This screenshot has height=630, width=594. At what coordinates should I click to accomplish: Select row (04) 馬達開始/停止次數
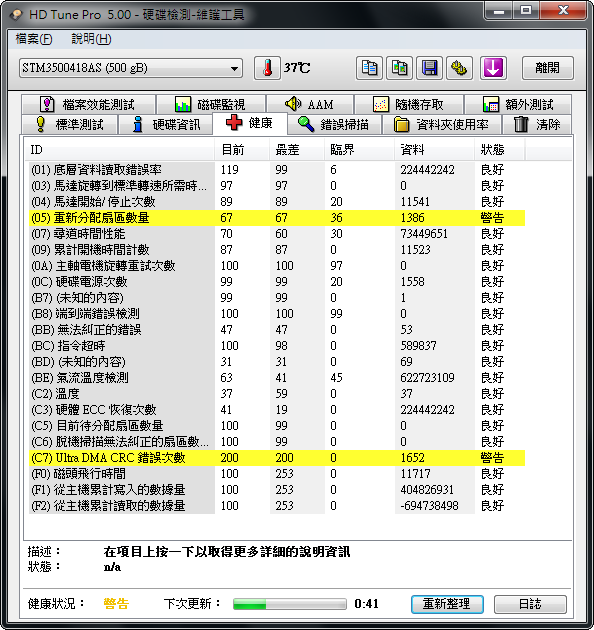(x=277, y=202)
